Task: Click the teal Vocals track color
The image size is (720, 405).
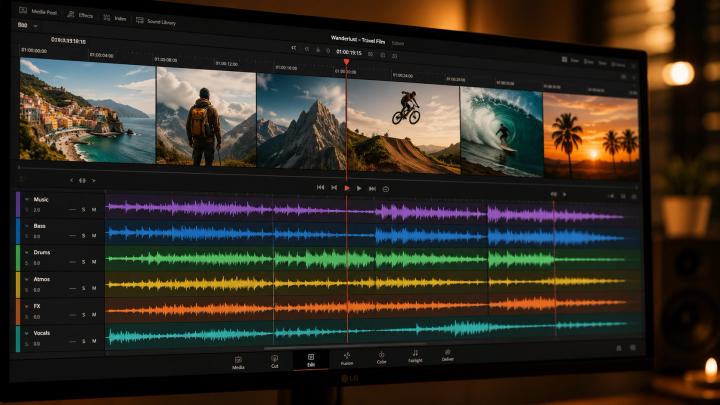Action: coord(18,339)
